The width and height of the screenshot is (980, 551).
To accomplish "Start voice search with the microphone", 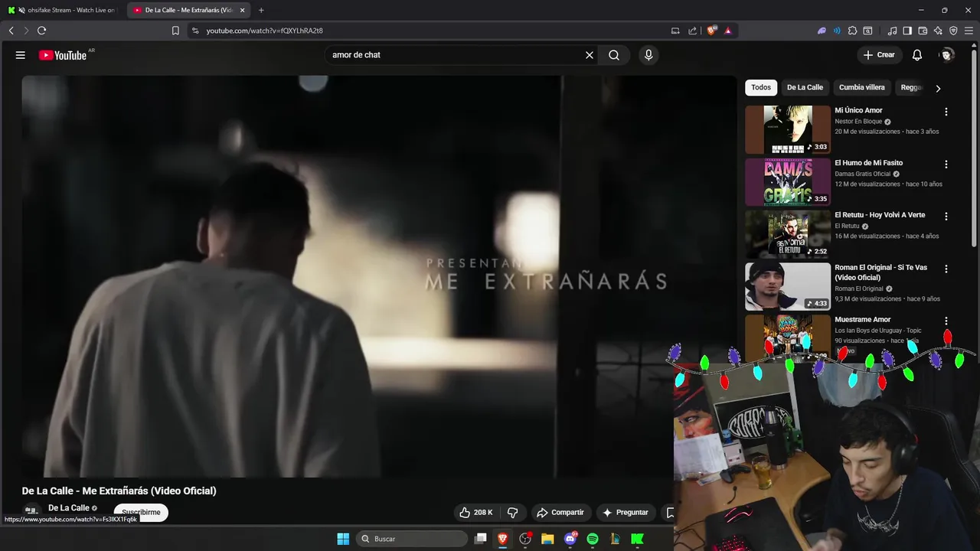I will click(x=648, y=55).
